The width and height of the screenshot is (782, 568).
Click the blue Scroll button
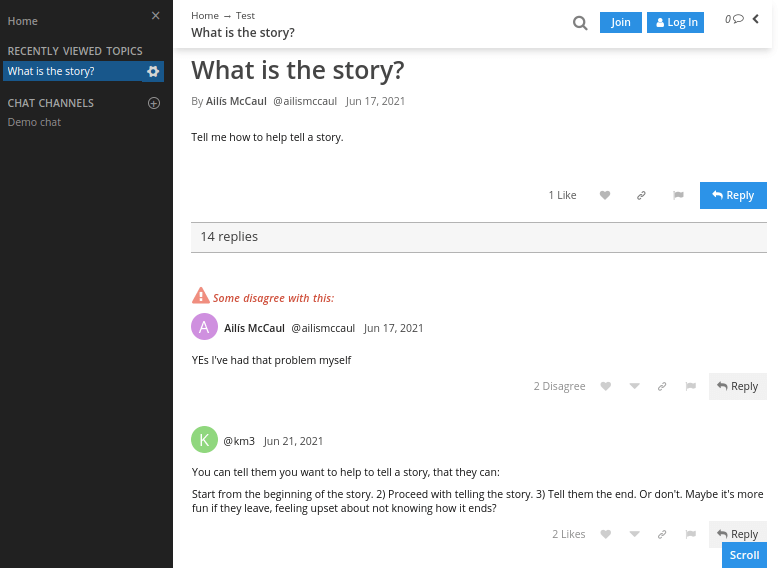[x=745, y=555]
